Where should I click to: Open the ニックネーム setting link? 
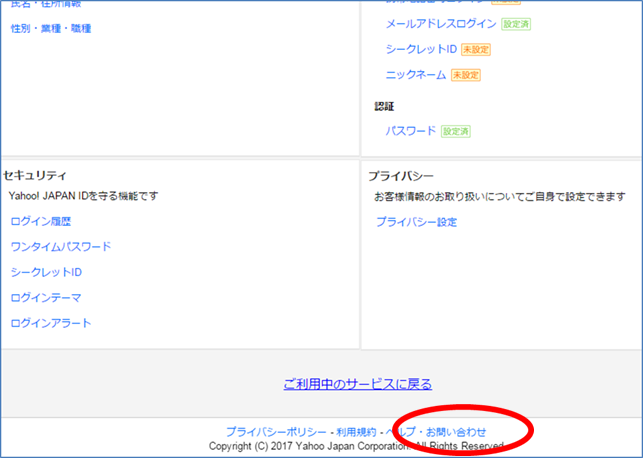coord(415,75)
